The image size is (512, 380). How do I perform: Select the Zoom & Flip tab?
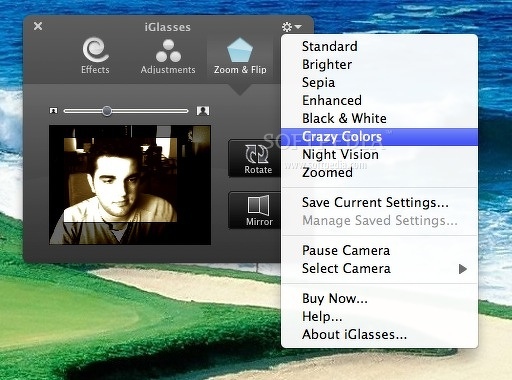(x=240, y=56)
